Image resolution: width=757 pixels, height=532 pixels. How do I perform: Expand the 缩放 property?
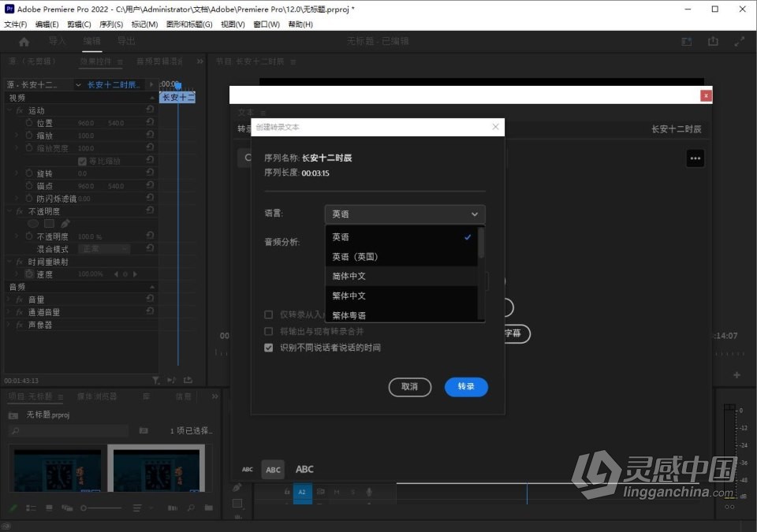[17, 136]
